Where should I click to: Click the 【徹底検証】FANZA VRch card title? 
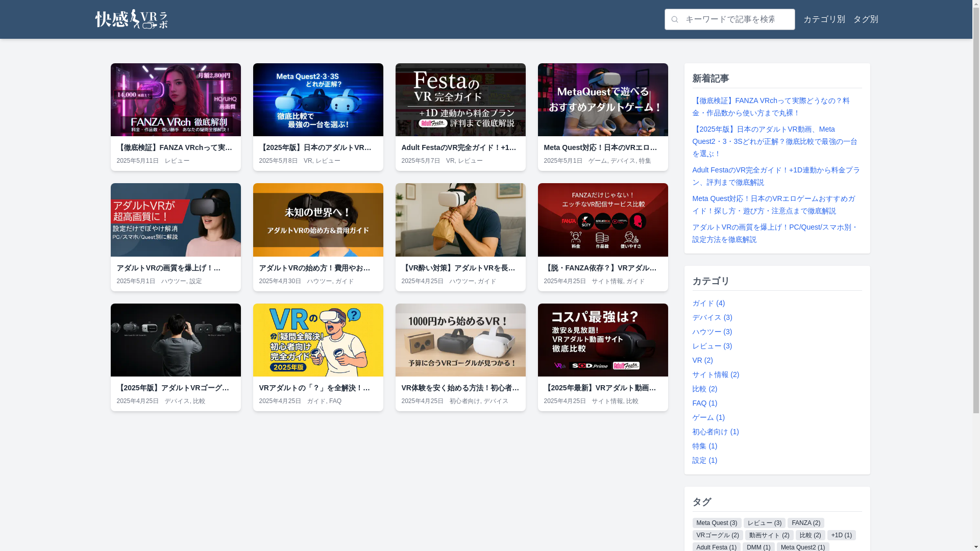pyautogui.click(x=175, y=147)
